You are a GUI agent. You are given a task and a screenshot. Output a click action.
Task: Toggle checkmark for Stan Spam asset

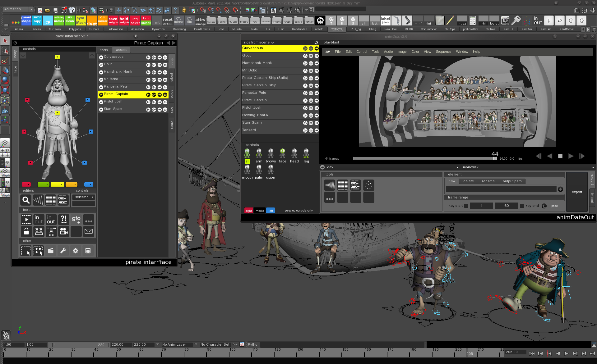[101, 110]
